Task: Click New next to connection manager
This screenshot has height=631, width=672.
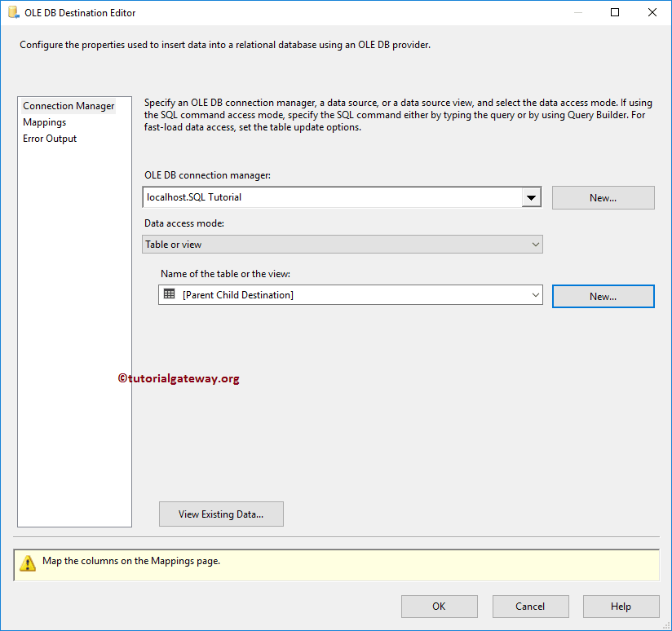Action: pos(603,197)
